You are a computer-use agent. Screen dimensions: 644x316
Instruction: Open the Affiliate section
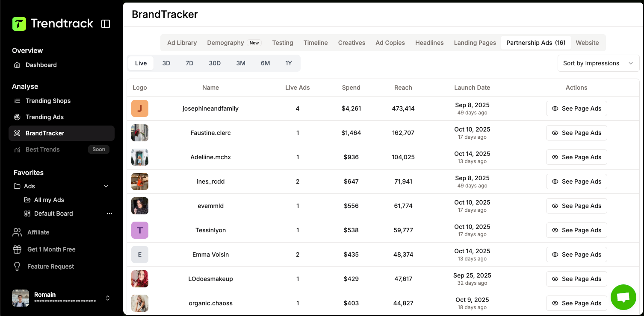coord(38,232)
